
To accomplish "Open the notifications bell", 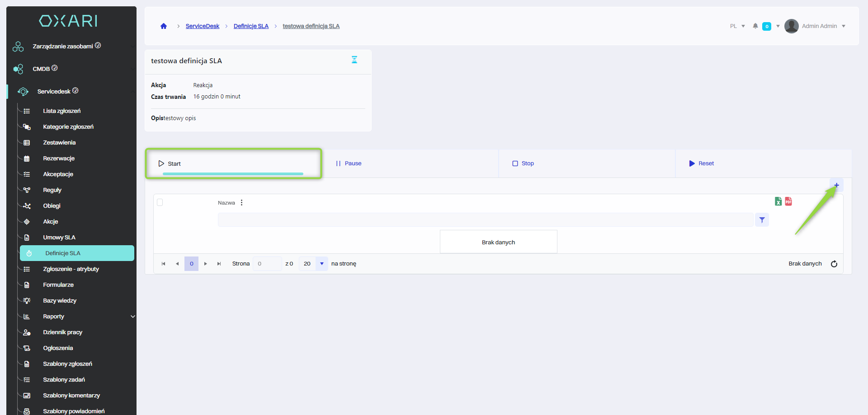I will (x=755, y=26).
